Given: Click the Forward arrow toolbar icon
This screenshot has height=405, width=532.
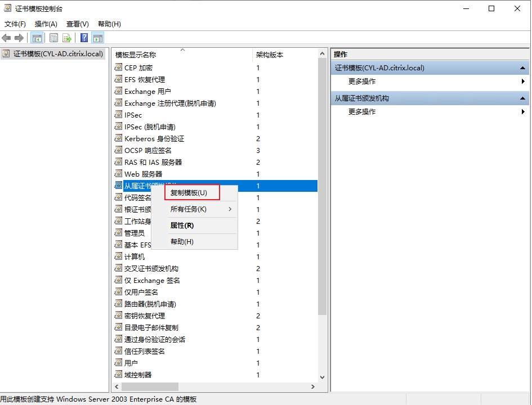Looking at the screenshot, I should click(19, 38).
